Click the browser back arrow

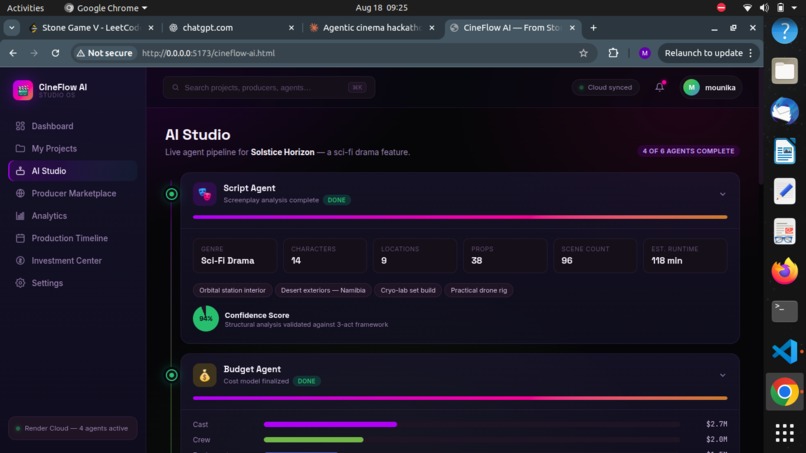tap(13, 53)
